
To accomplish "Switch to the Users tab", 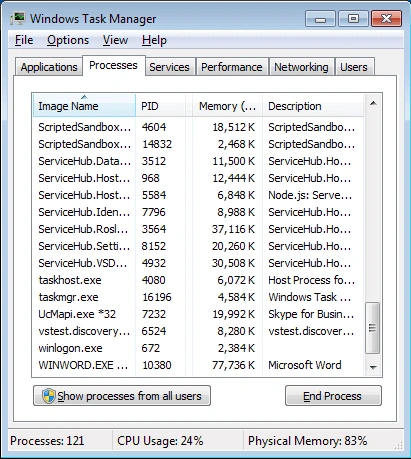I will (354, 67).
